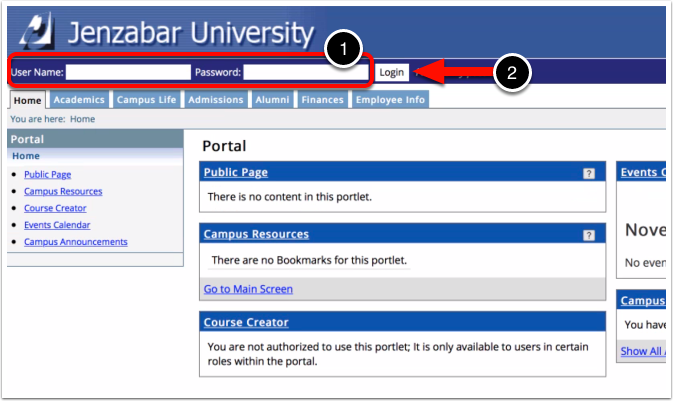673x401 pixels.
Task: Open the Alumni tab
Action: (x=272, y=100)
